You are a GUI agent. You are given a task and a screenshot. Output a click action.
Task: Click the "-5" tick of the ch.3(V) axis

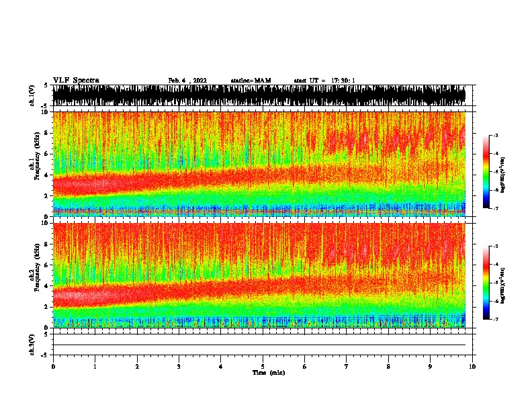45,355
